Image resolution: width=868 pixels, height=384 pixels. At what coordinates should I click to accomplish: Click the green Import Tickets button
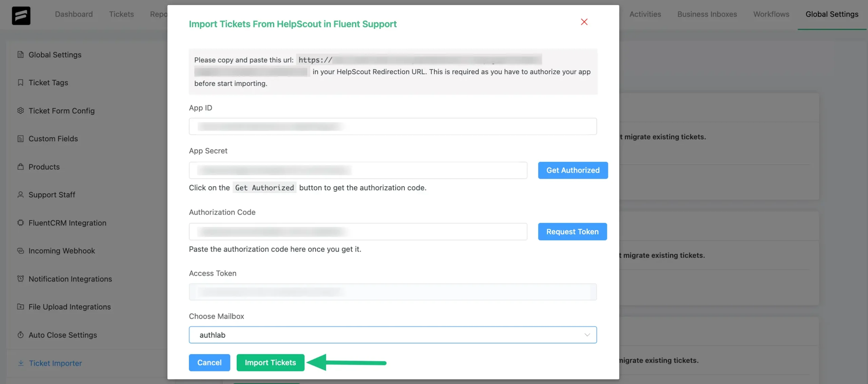click(x=270, y=363)
